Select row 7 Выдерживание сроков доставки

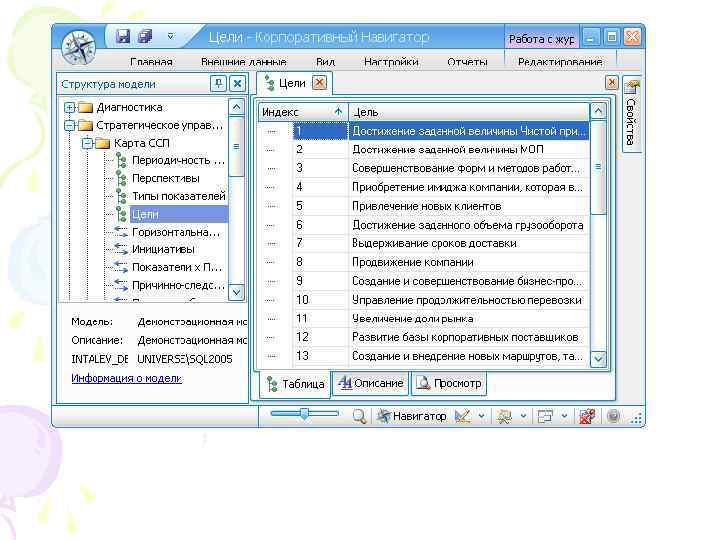coord(424,243)
